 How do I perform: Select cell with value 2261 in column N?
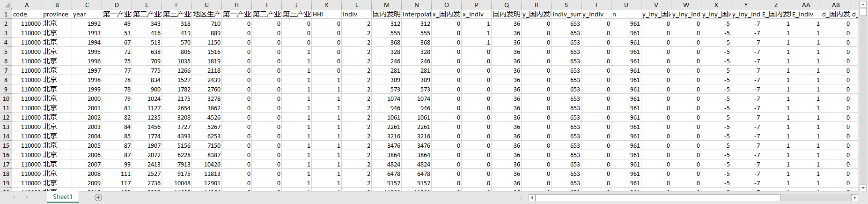coord(416,127)
